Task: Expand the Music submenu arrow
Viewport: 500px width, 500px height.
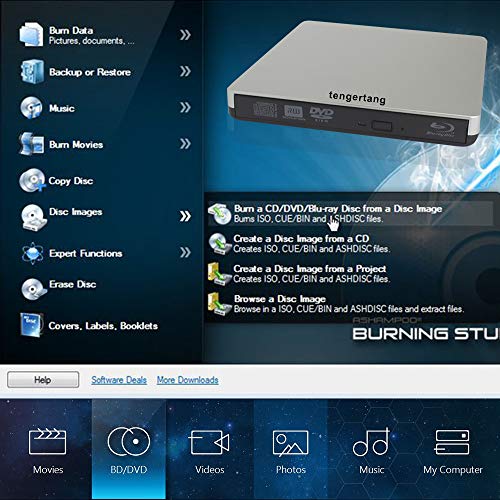Action: pos(185,107)
